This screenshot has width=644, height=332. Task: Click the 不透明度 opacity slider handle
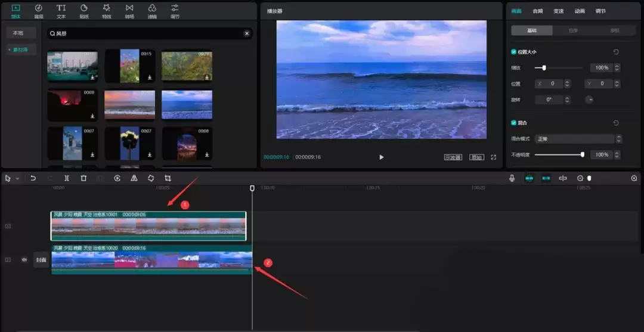582,155
